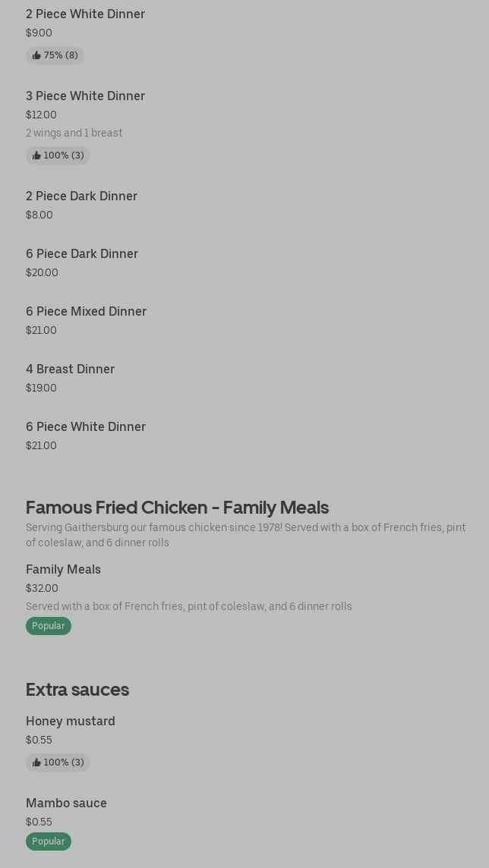Open the Honey mustard sauce item
Image resolution: width=489 pixels, height=868 pixels.
[x=71, y=721]
